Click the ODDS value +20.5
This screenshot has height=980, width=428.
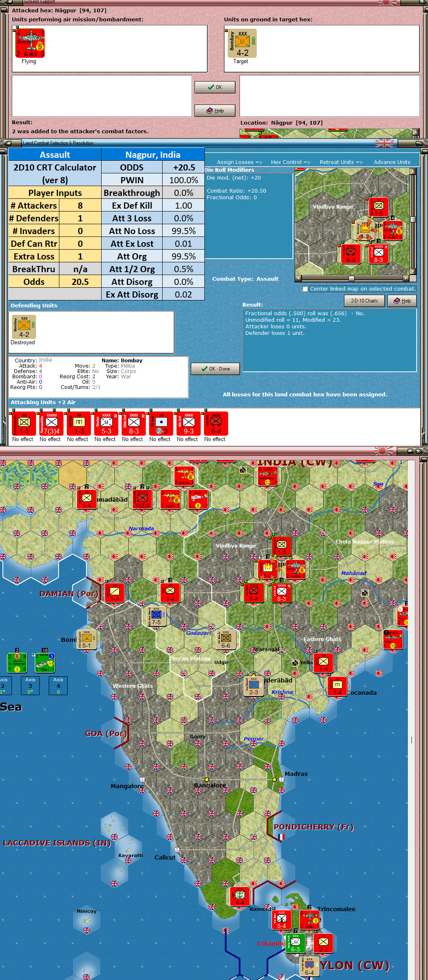point(183,167)
